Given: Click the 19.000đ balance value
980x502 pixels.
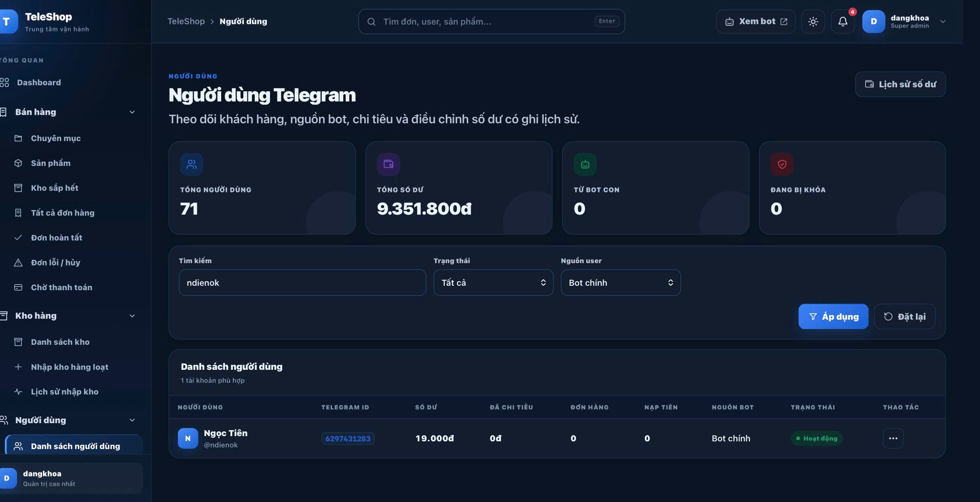Looking at the screenshot, I should coord(435,439).
